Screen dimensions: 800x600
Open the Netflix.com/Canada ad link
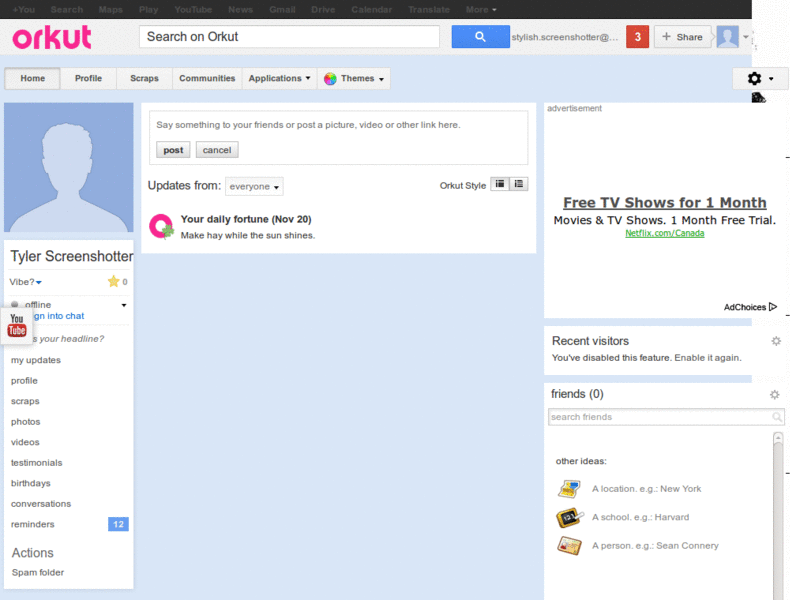pos(665,233)
